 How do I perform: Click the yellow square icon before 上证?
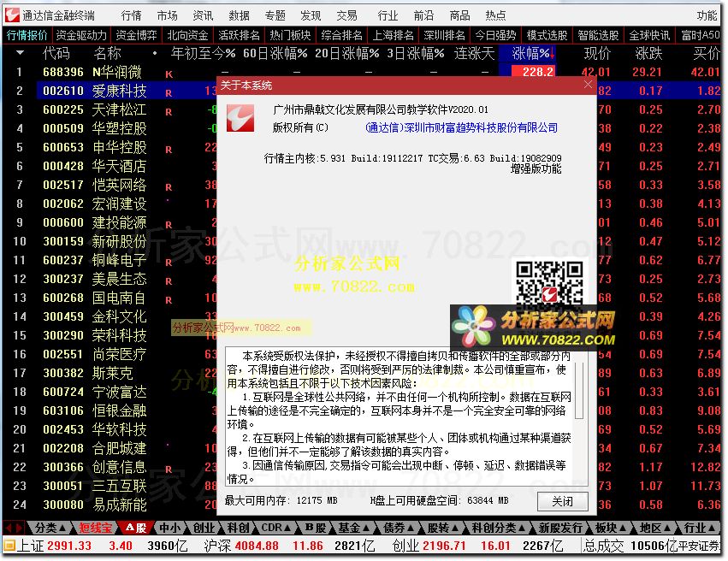(x=9, y=546)
